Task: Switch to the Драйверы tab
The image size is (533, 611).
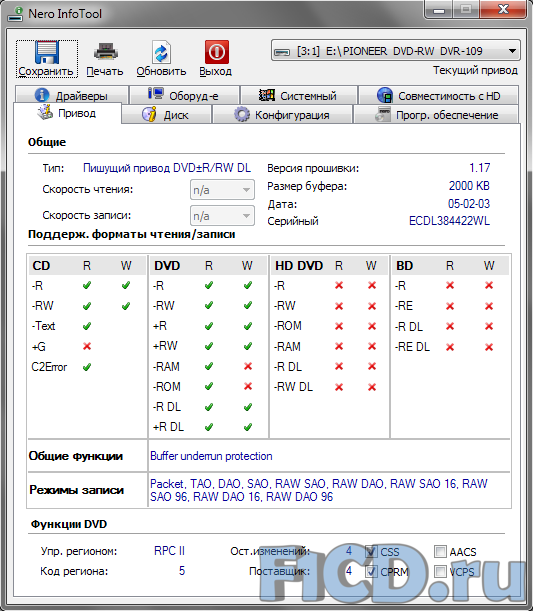Action: click(x=72, y=95)
